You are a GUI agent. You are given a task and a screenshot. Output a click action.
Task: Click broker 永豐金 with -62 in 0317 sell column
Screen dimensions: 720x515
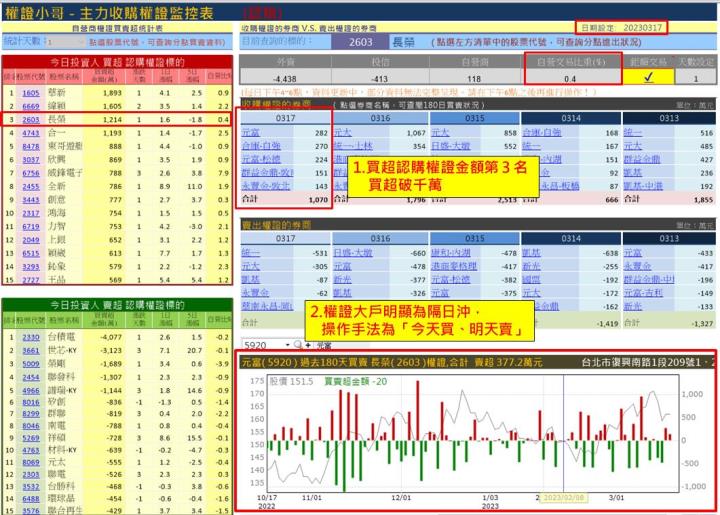255,293
